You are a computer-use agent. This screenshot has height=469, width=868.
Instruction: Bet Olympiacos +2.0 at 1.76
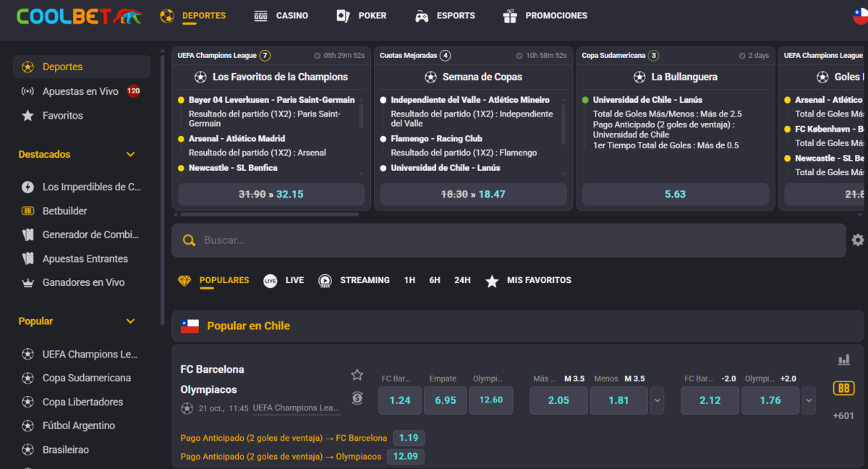pyautogui.click(x=770, y=400)
